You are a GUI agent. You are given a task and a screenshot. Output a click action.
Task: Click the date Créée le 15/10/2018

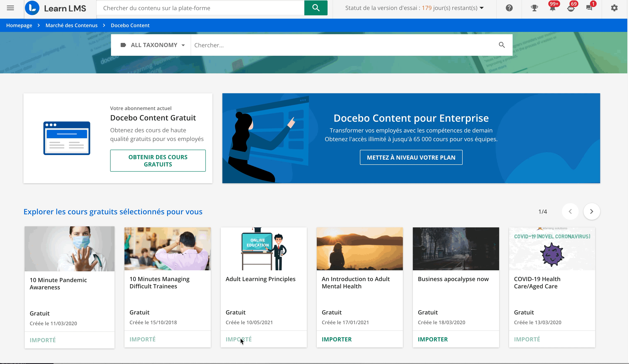coord(153,323)
